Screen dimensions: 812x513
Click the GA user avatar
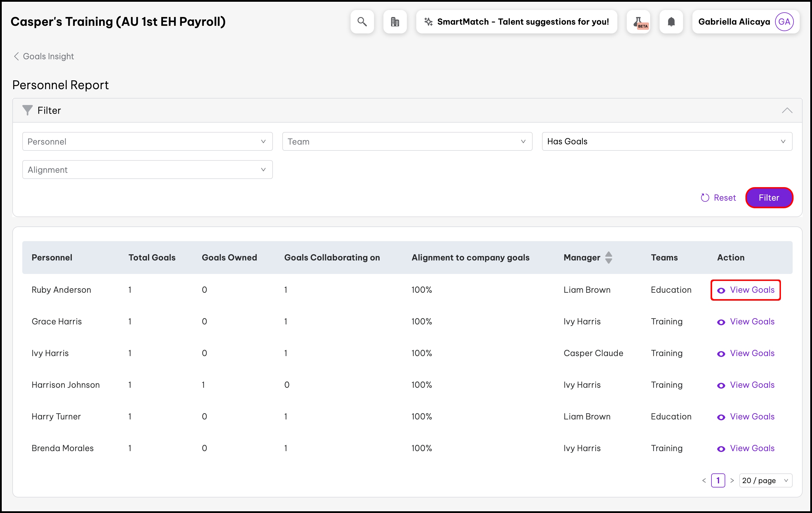click(784, 22)
